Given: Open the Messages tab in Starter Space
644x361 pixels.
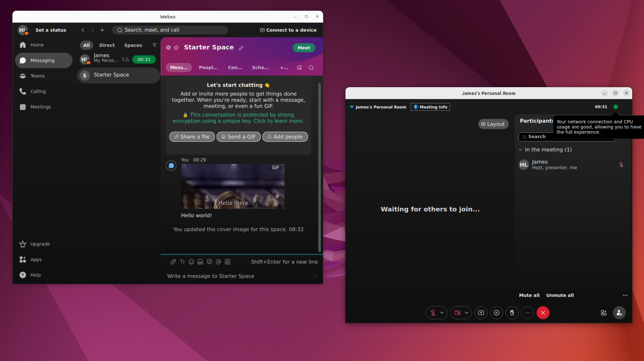Looking at the screenshot, I should pyautogui.click(x=179, y=67).
